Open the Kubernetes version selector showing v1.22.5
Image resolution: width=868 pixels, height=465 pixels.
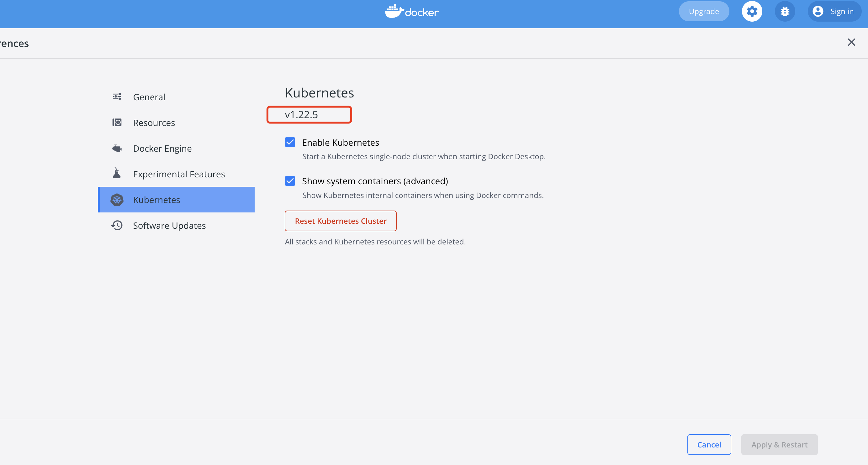tap(309, 114)
